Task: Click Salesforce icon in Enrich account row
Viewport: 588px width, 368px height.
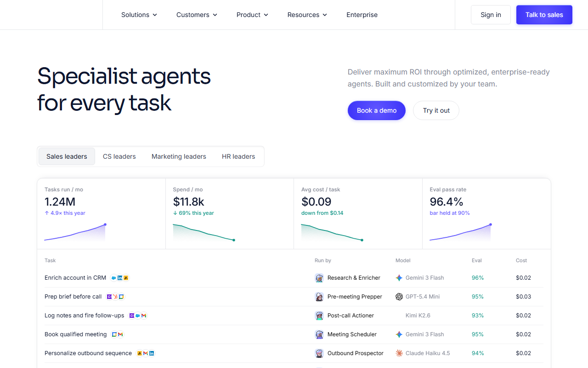Action: point(114,278)
